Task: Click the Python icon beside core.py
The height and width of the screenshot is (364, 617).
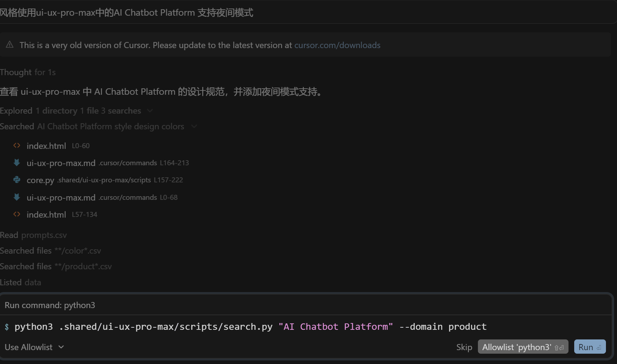Action: [x=16, y=180]
